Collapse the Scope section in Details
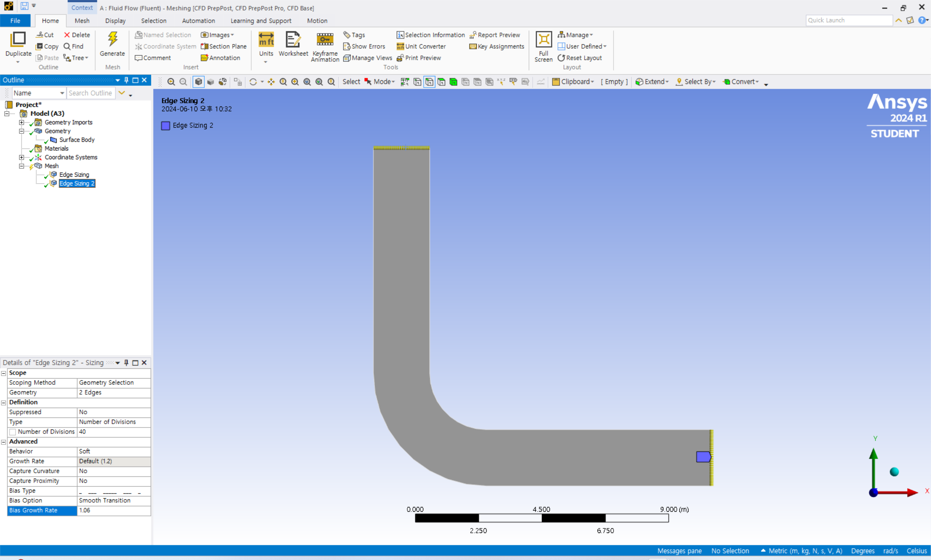 (3, 373)
